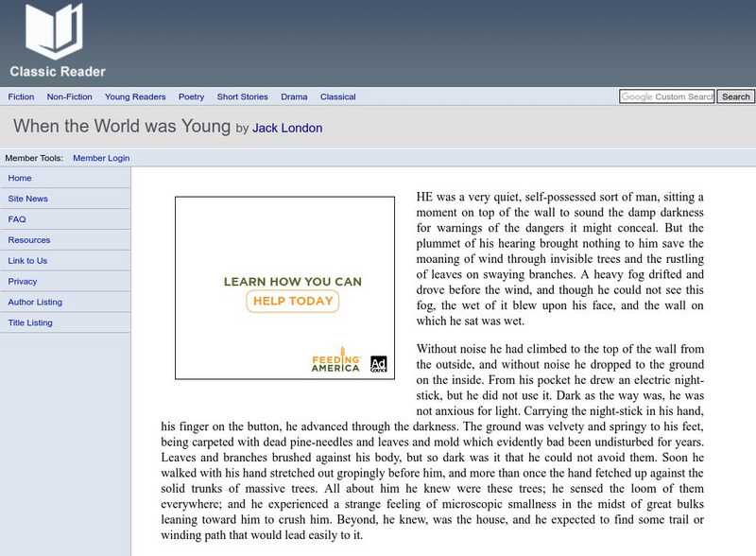Go to the Young Readers section
Screen dimensions: 756x556
[x=135, y=96]
